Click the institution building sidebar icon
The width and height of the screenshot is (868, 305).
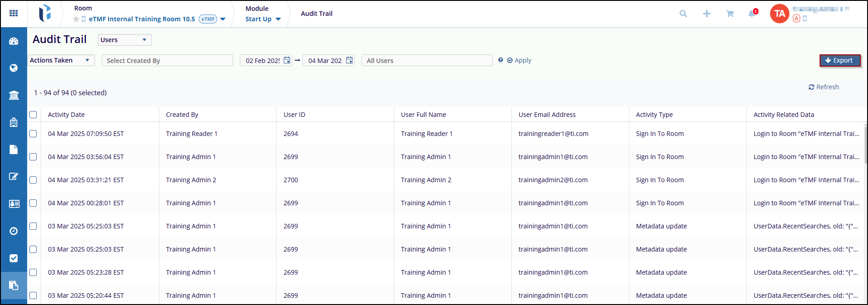pos(14,95)
